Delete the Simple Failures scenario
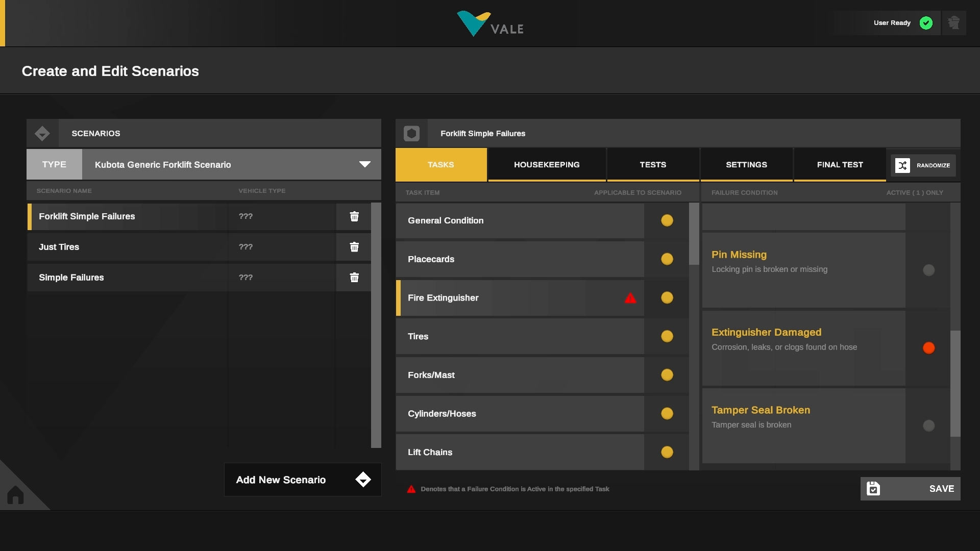Image resolution: width=980 pixels, height=551 pixels. click(x=354, y=278)
